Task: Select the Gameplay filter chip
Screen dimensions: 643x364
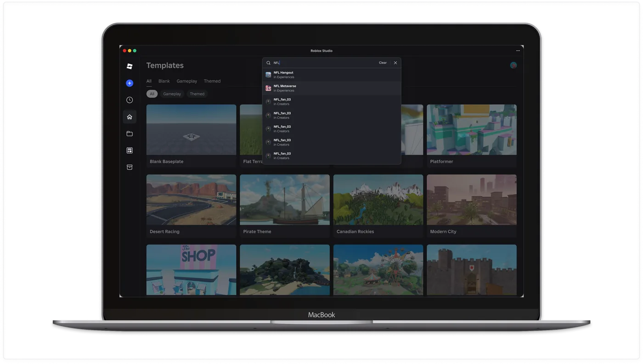Action: tap(172, 94)
